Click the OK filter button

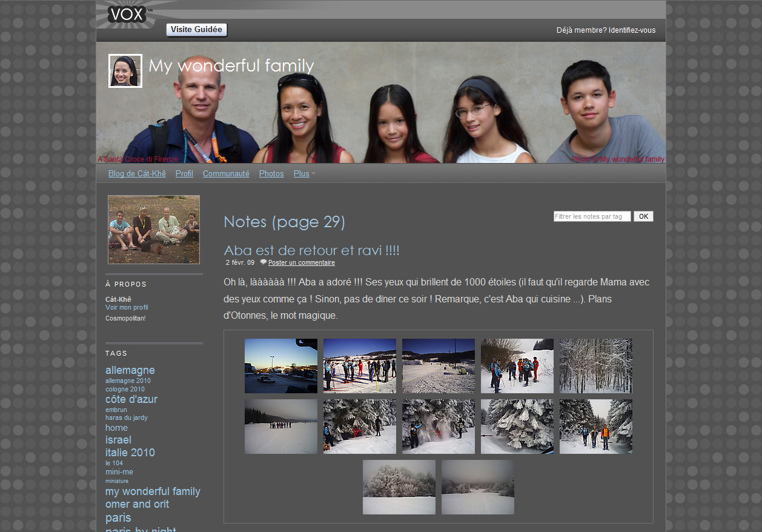pos(643,216)
